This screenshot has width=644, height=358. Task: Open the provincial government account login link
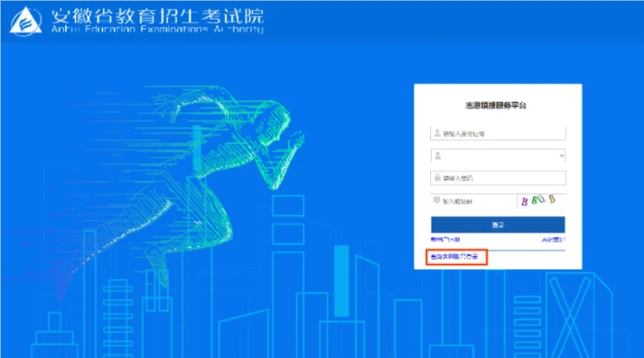pos(454,257)
